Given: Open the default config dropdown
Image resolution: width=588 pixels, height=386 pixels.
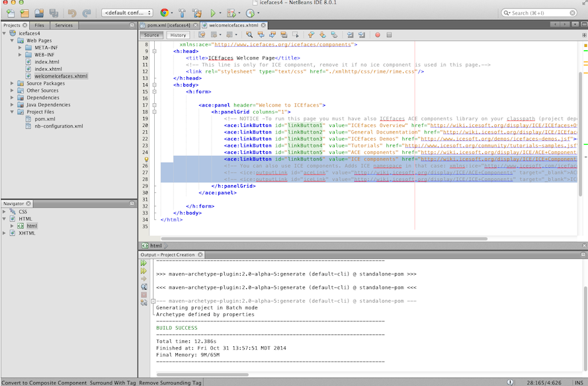Looking at the screenshot, I should [x=128, y=13].
